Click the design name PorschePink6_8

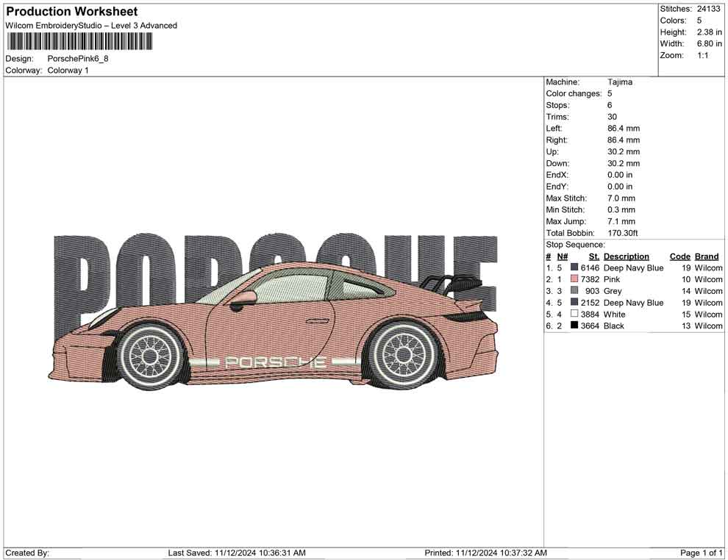click(79, 58)
